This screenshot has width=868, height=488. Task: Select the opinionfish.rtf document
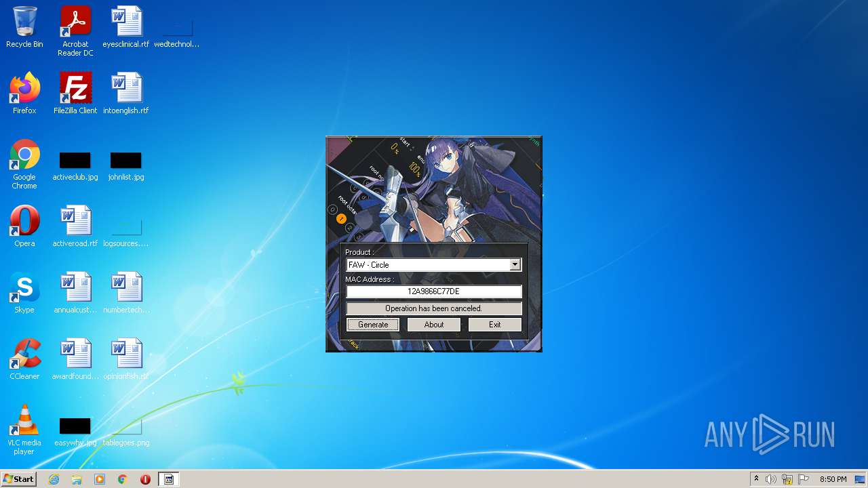[x=126, y=359]
